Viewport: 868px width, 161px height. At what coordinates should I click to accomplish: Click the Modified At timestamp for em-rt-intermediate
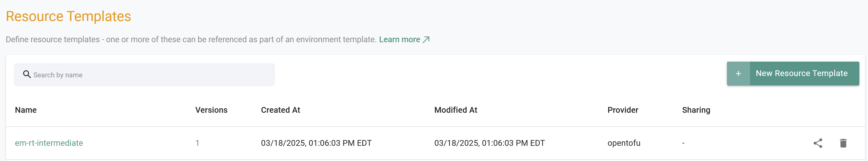(x=489, y=143)
